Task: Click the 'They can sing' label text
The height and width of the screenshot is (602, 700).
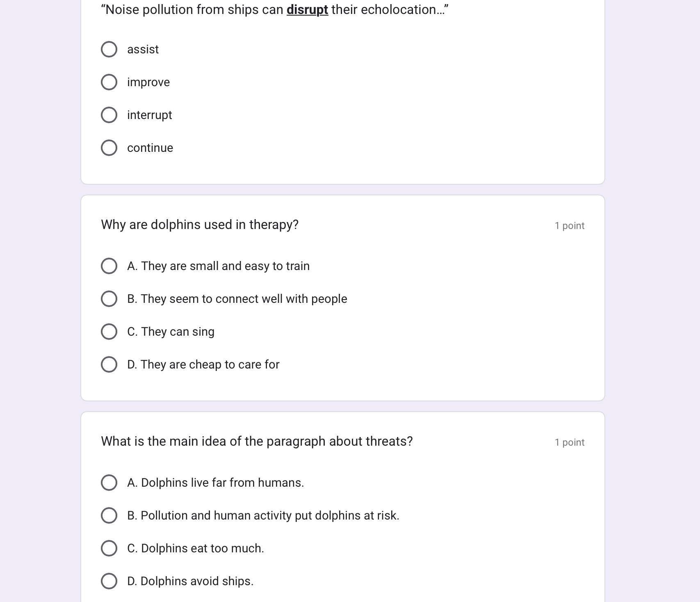Action: coord(178,332)
